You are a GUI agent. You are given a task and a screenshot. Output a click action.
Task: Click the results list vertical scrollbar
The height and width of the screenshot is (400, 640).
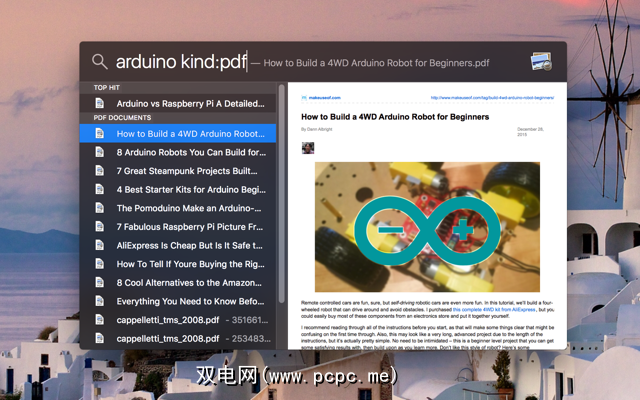pos(282,194)
